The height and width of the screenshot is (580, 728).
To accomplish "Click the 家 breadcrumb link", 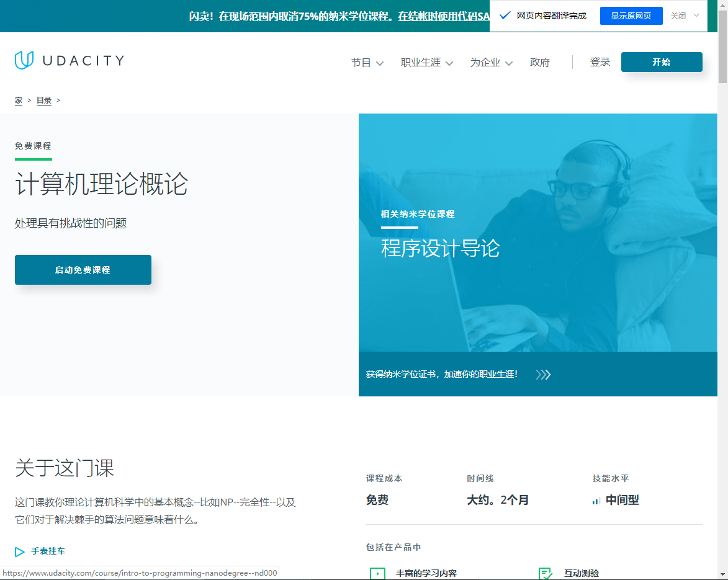I will (19, 100).
